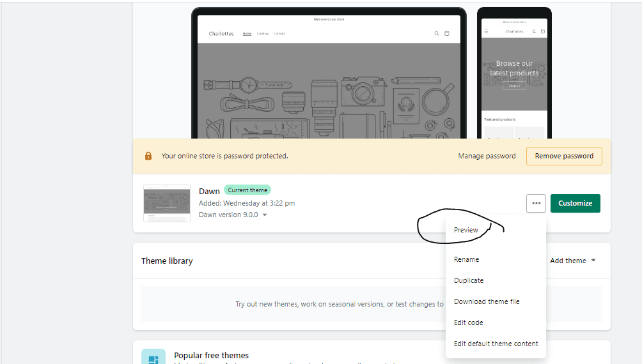Select Preview from the theme menu
This screenshot has height=364, width=642.
click(x=466, y=230)
